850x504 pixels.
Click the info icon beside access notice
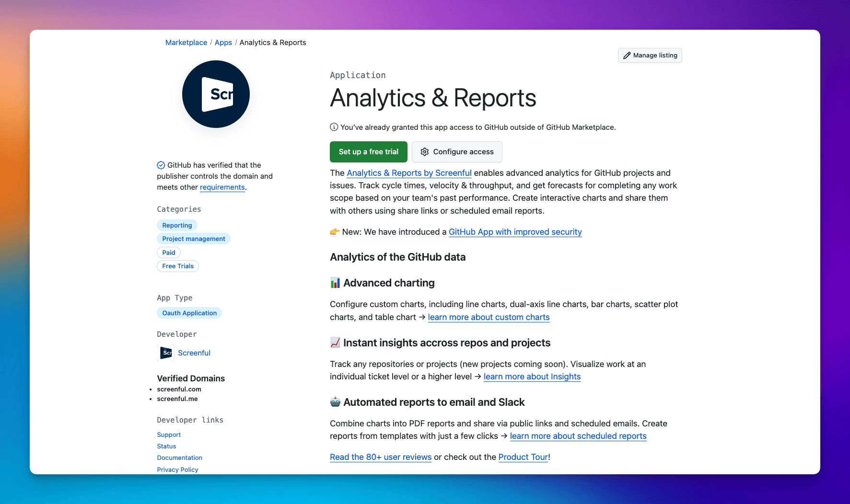click(334, 127)
